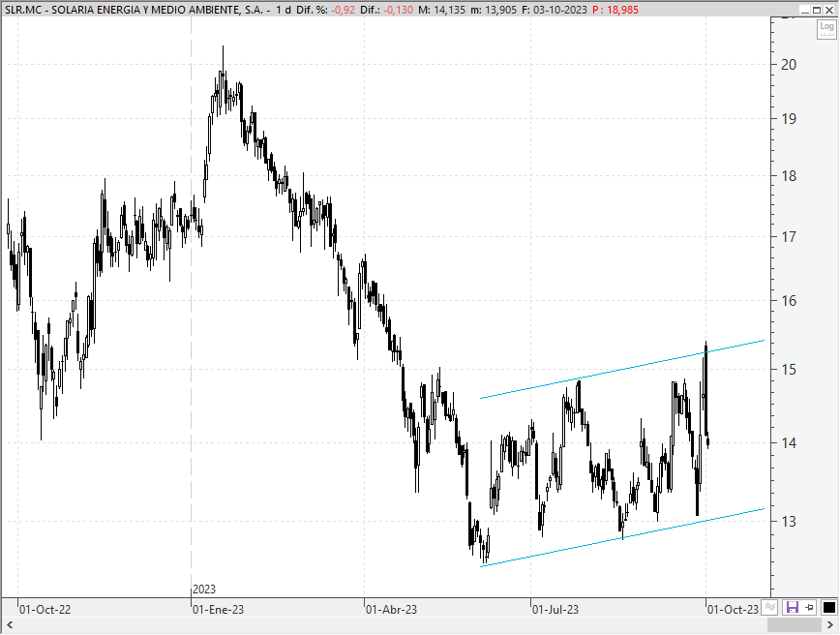This screenshot has width=840, height=635.
Task: Open the black color swatch
Action: point(828,608)
